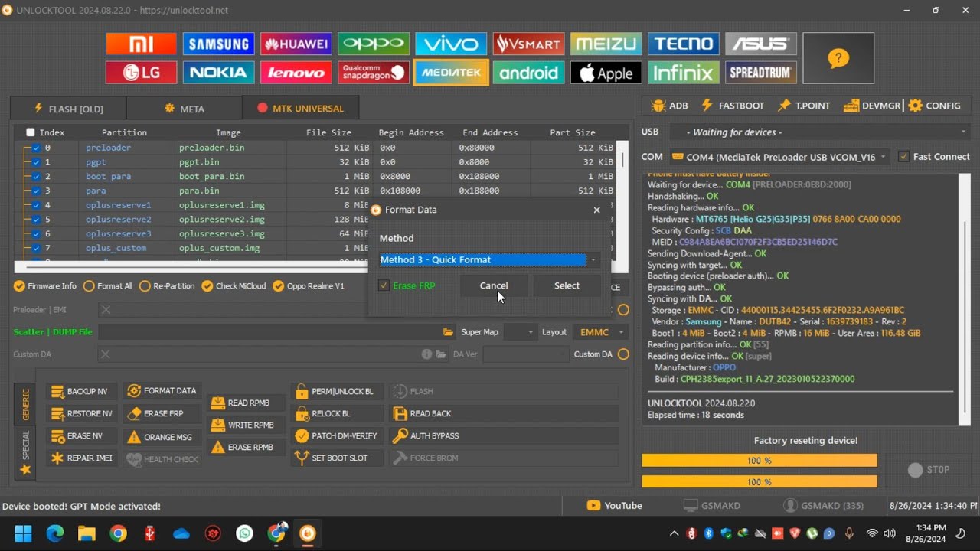Select the Tecno brand tile
The image size is (980, 551).
[684, 44]
